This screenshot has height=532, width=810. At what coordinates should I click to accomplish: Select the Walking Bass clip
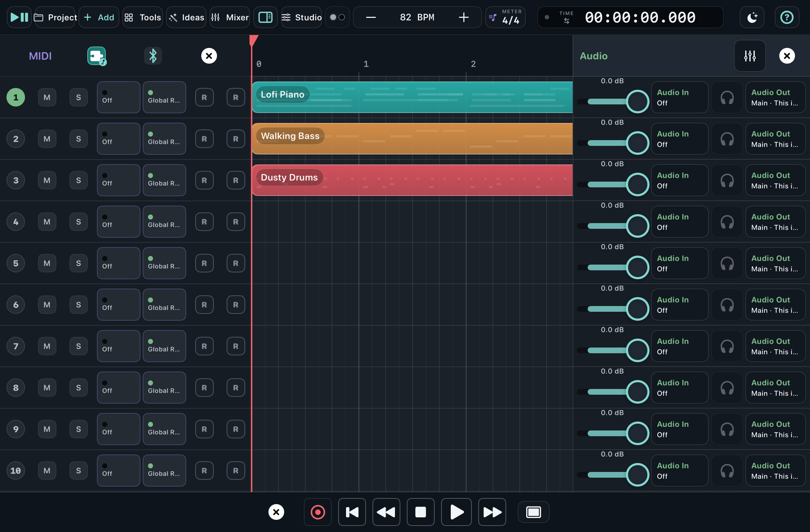click(x=413, y=139)
